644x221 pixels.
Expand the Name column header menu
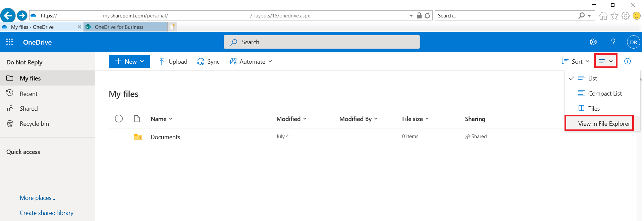(161, 119)
